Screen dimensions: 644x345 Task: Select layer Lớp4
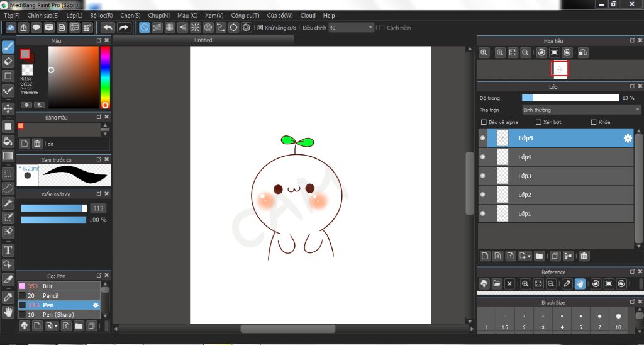click(556, 157)
